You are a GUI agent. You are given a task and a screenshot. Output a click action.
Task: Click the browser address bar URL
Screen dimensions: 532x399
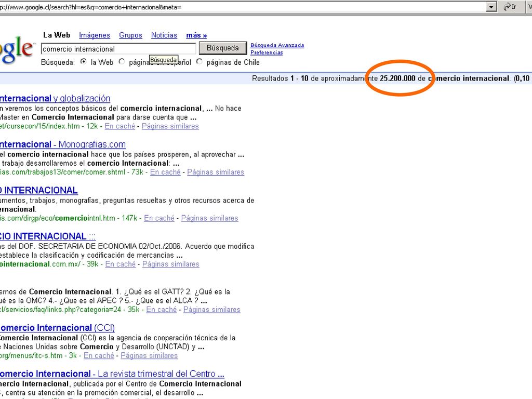click(x=90, y=7)
